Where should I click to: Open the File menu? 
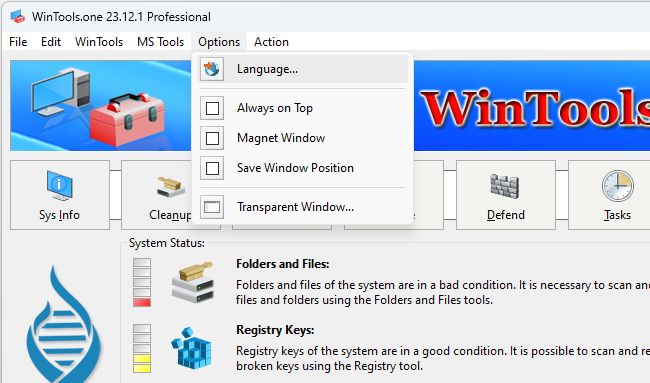(18, 42)
